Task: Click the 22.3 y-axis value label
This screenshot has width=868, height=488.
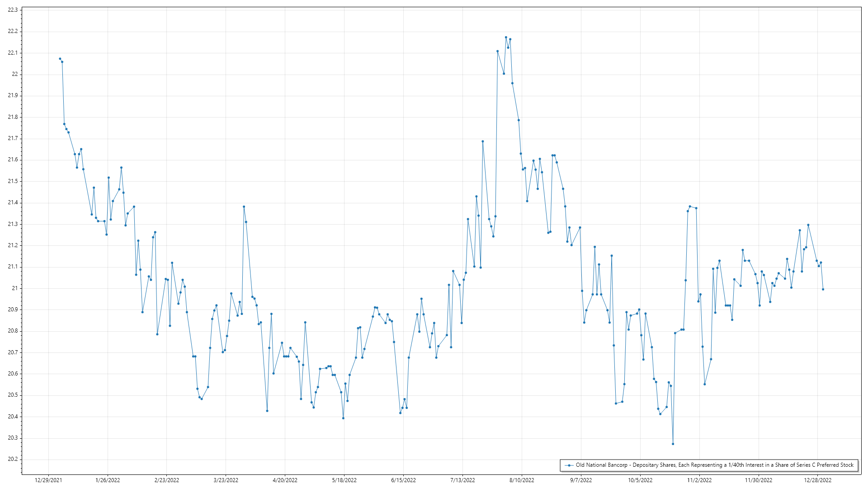Action: pyautogui.click(x=13, y=10)
